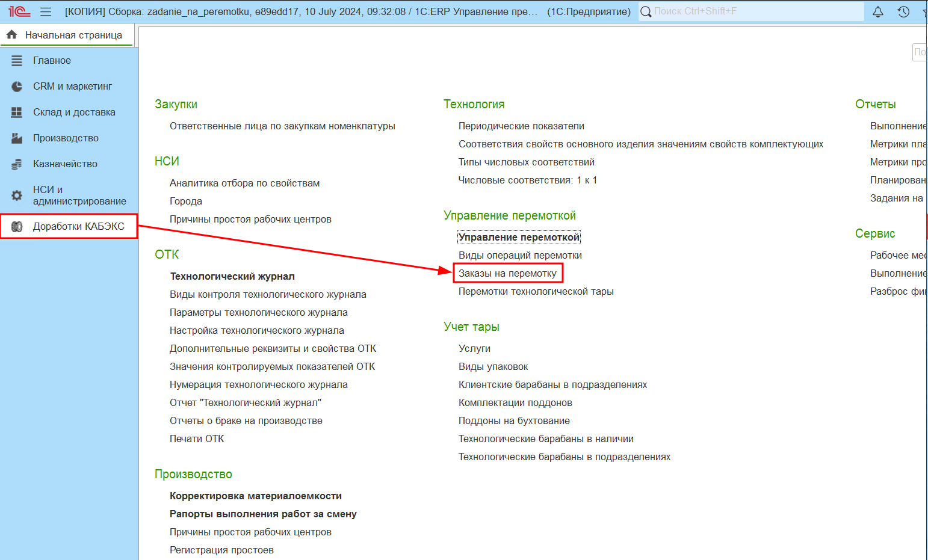Viewport: 928px width, 560px height.
Task: Open Настройка технологического журнала
Action: coord(257,331)
